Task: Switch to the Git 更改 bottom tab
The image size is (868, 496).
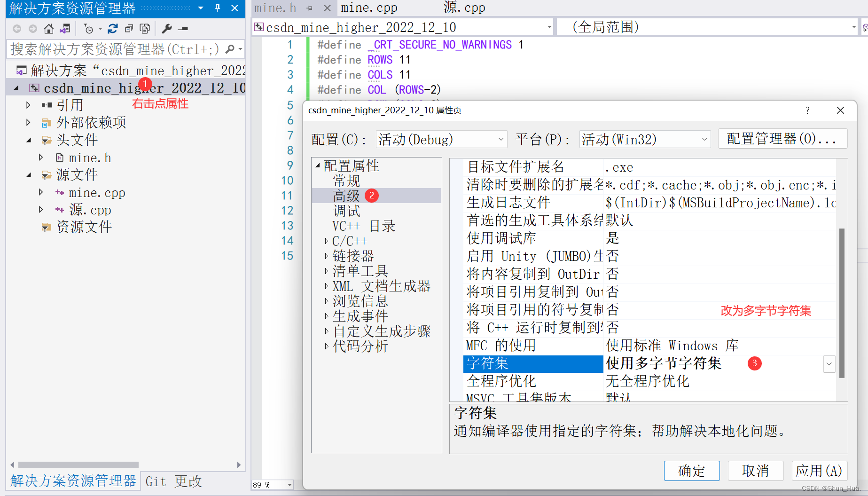Action: click(x=173, y=481)
